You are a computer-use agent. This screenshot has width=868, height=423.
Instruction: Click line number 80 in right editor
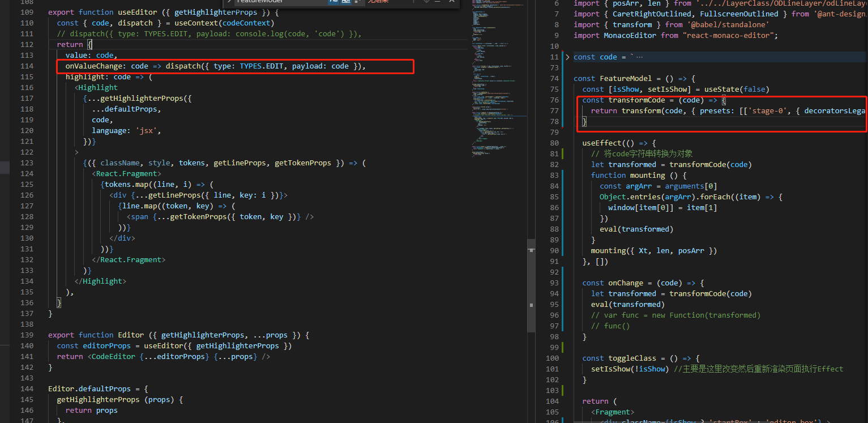click(555, 143)
